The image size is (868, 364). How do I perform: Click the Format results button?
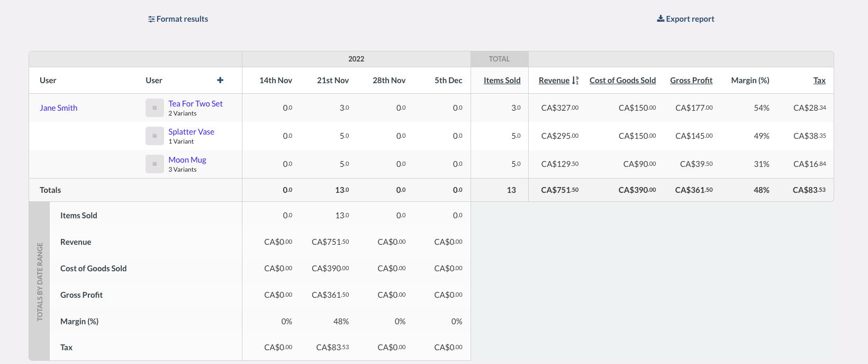182,19
